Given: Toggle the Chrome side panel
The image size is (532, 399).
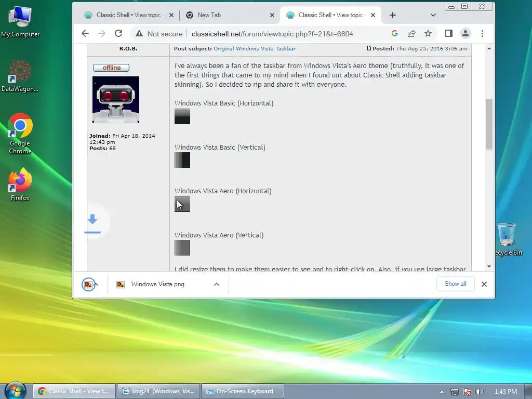Looking at the screenshot, I should tap(448, 33).
